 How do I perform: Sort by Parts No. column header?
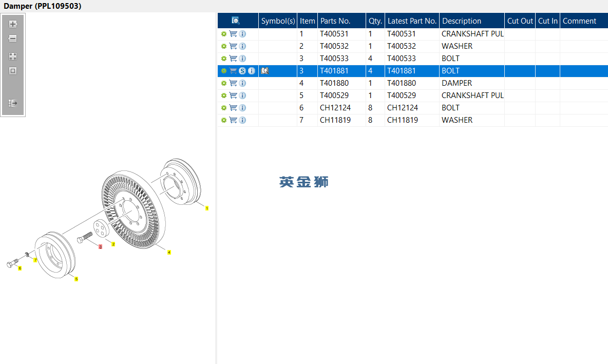click(335, 21)
